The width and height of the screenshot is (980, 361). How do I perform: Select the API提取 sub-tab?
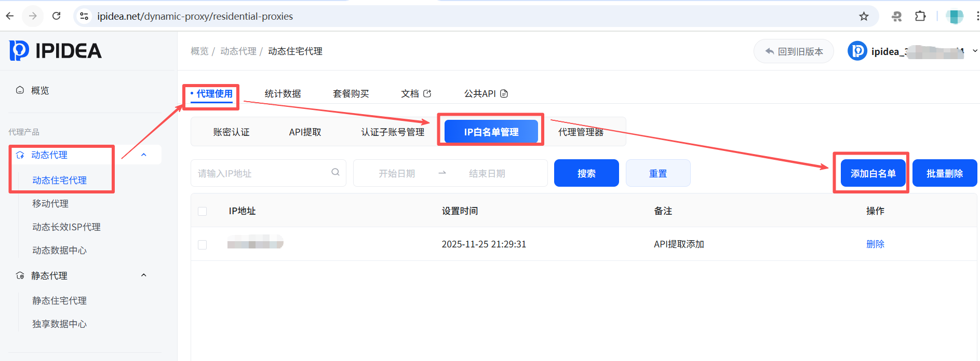pyautogui.click(x=305, y=132)
